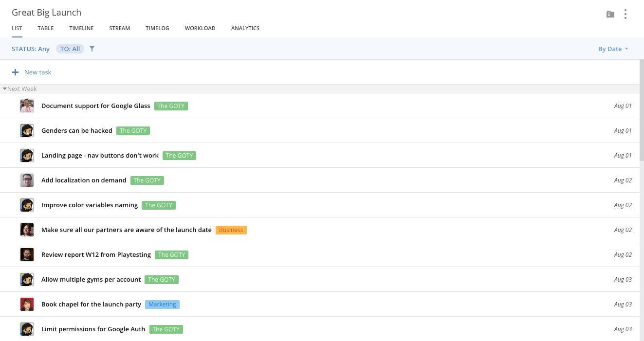Switch to the TABLE tab
Viewport: 644px width, 341px height.
coord(46,28)
